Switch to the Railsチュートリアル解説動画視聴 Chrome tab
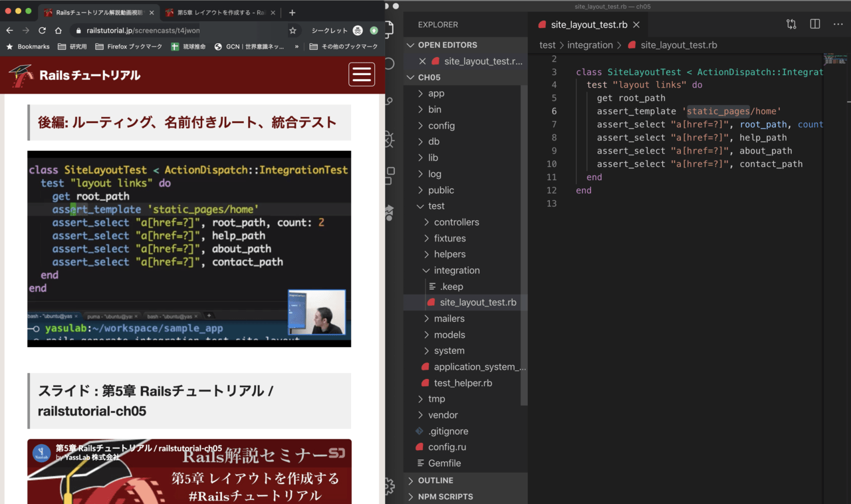Screen dimensions: 851x504 point(99,13)
